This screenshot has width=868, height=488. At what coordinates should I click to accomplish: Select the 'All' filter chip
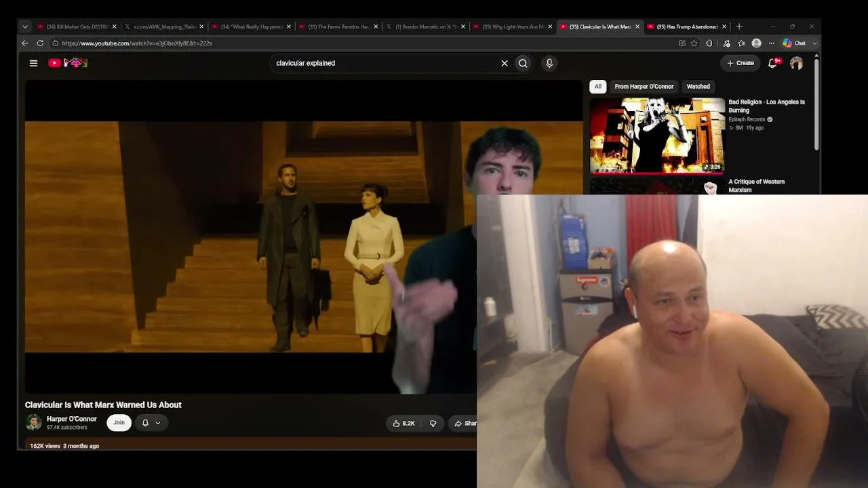(597, 86)
